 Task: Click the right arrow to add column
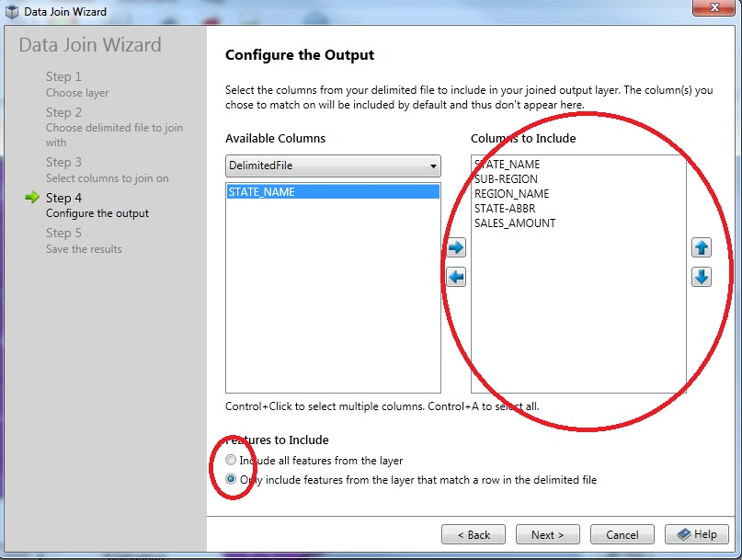(x=456, y=247)
